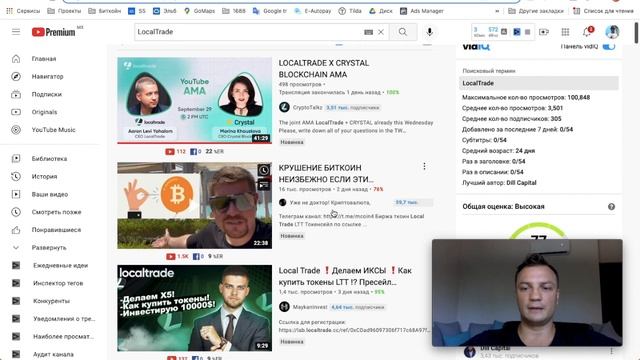The height and width of the screenshot is (360, 640).
Task: Follow the lab.localtrade.cc registration link
Action: [x=354, y=330]
